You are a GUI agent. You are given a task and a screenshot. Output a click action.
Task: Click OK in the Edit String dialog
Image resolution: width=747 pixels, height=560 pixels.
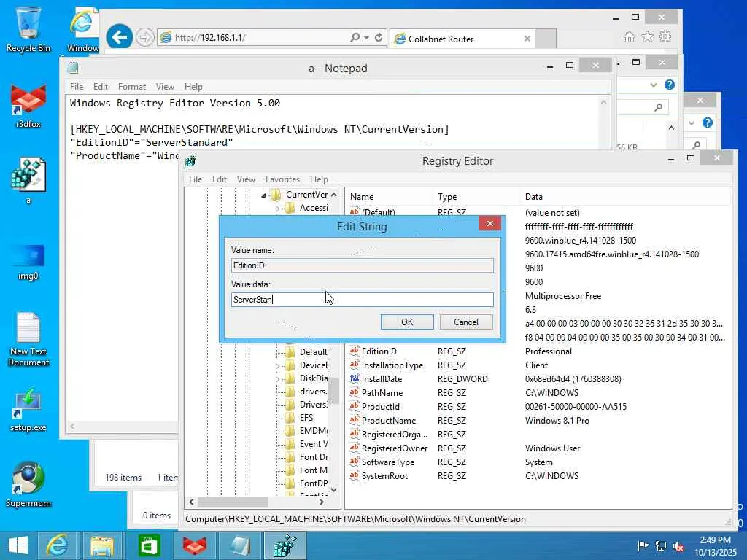(407, 322)
